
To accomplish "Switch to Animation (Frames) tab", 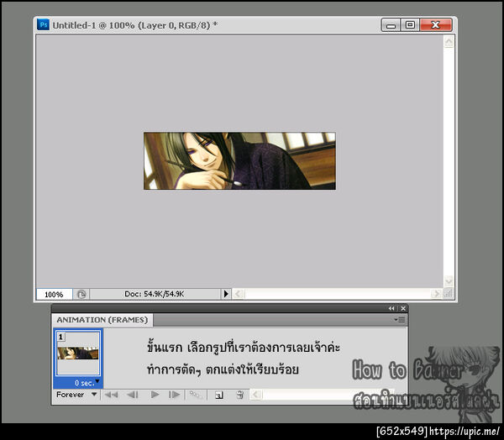I will [102, 320].
